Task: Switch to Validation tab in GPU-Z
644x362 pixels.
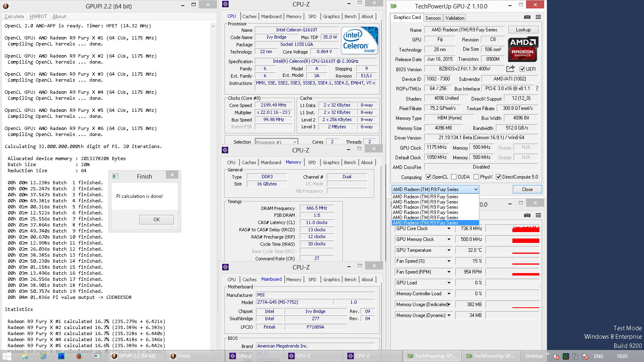Action: point(455,18)
